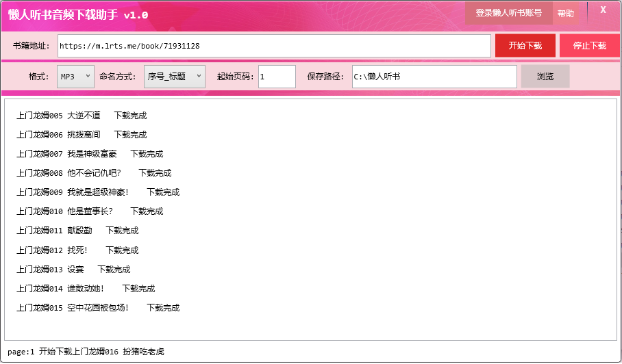Select the row 上门龙婿008 他不会记仇吧?
Viewport: 622px width, 364px height.
(94, 173)
